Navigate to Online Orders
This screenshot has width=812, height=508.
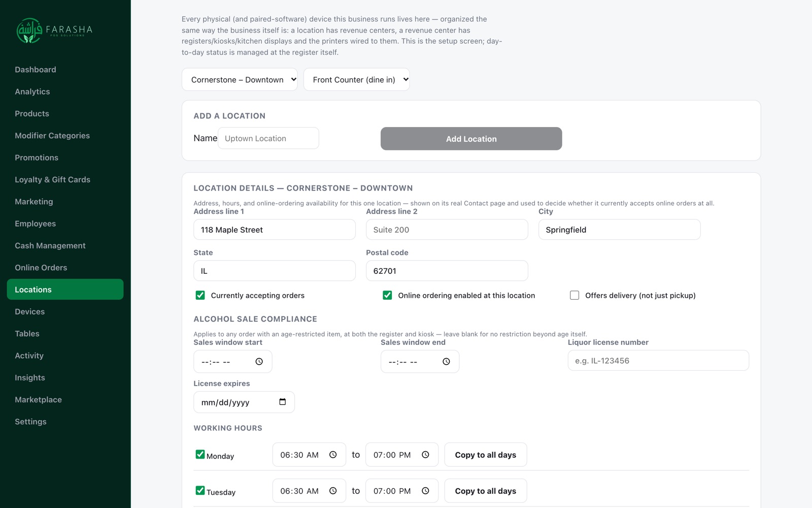pos(65,268)
